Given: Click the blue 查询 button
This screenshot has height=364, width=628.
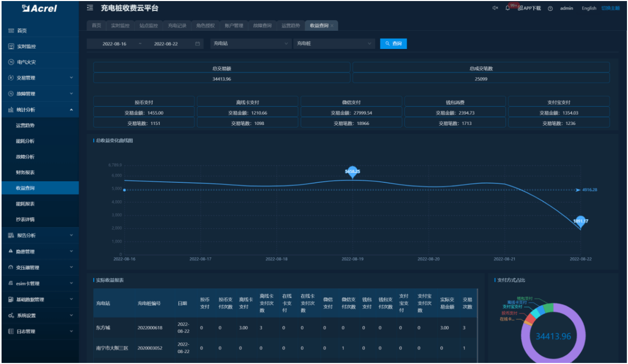Looking at the screenshot, I should pyautogui.click(x=393, y=44).
